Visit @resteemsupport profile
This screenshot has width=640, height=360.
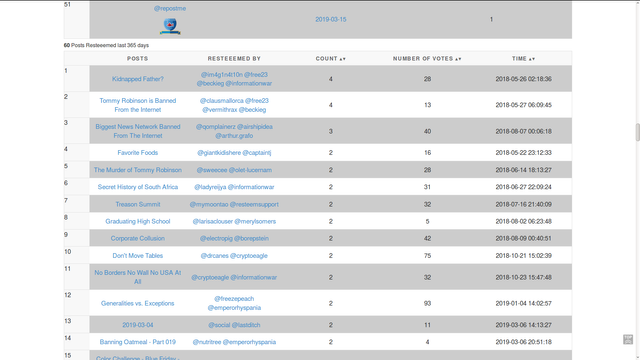point(254,204)
